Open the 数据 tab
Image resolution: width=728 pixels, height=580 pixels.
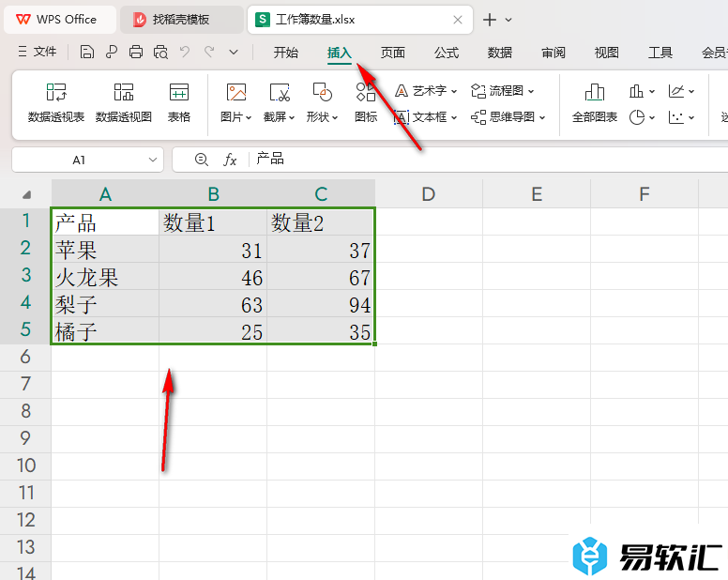pyautogui.click(x=500, y=53)
